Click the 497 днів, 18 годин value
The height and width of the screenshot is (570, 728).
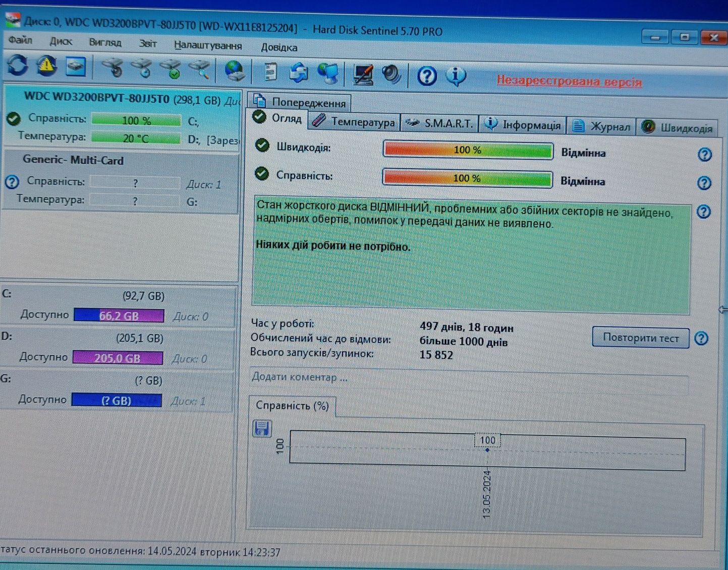[467, 328]
